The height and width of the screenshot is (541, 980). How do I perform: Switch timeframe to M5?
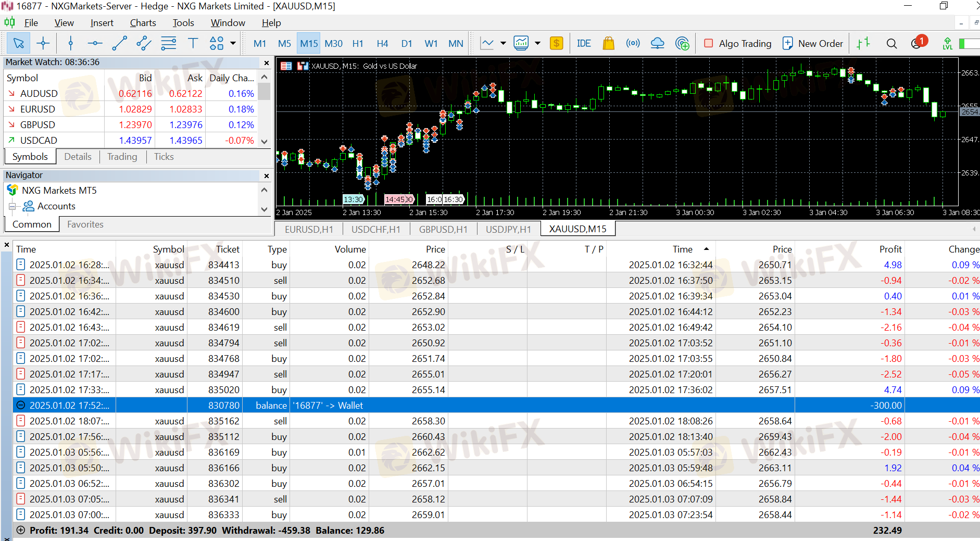pos(284,43)
